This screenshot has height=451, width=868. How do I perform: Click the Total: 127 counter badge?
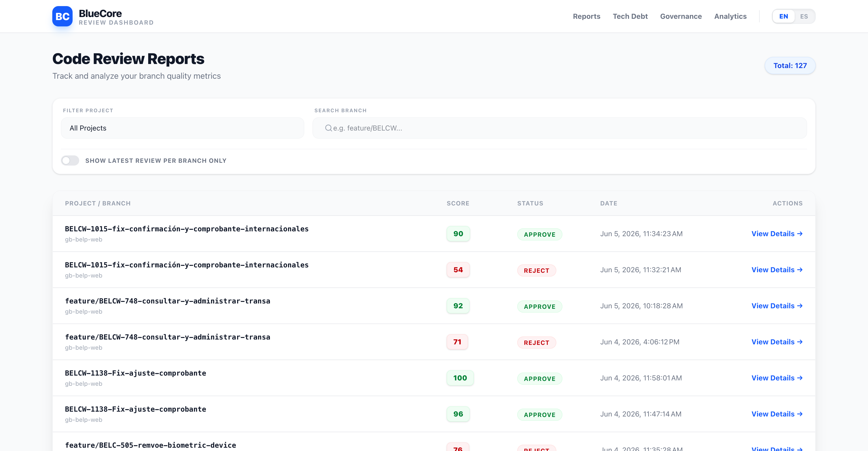[x=790, y=66]
